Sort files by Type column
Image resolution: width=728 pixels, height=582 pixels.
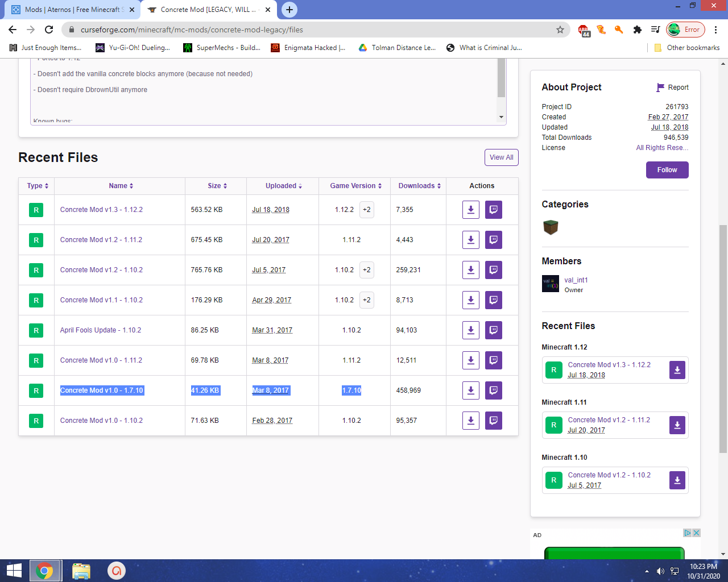point(38,186)
